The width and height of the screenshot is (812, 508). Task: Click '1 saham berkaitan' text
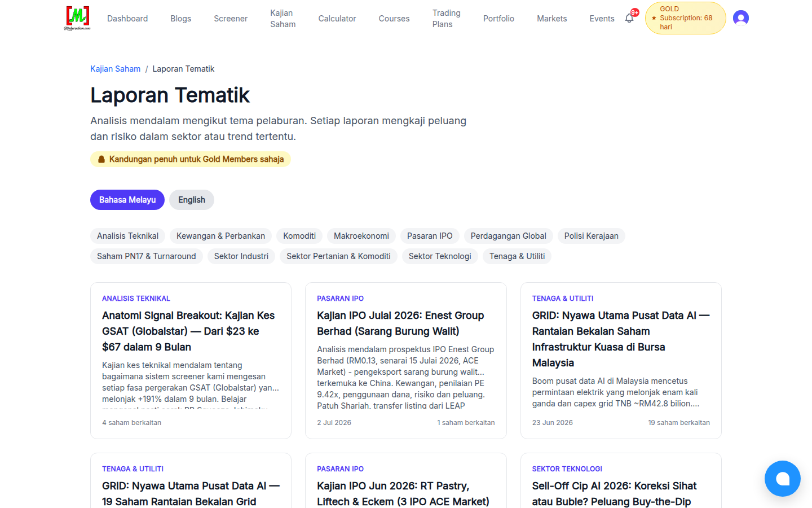[466, 423]
